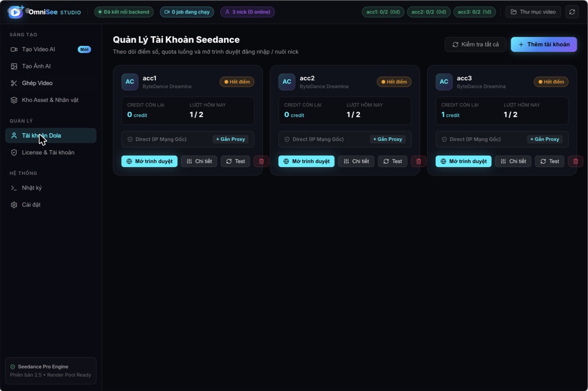Screen dimensions: 588x391
Task: Click the AC avatar of acc3
Action: pyautogui.click(x=444, y=82)
